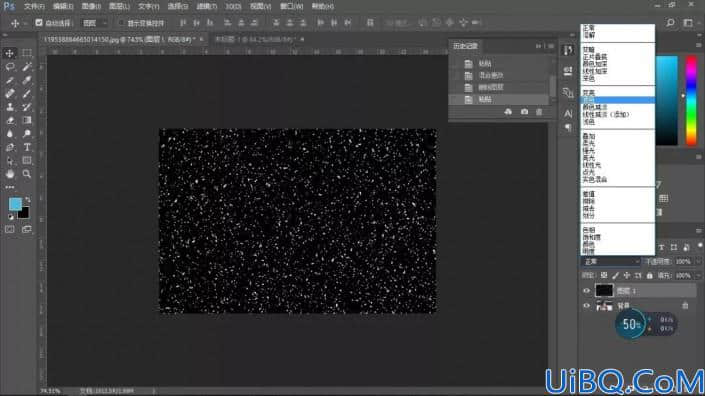Switch to the 历史记录 panel tab
705x396 pixels.
tap(465, 46)
